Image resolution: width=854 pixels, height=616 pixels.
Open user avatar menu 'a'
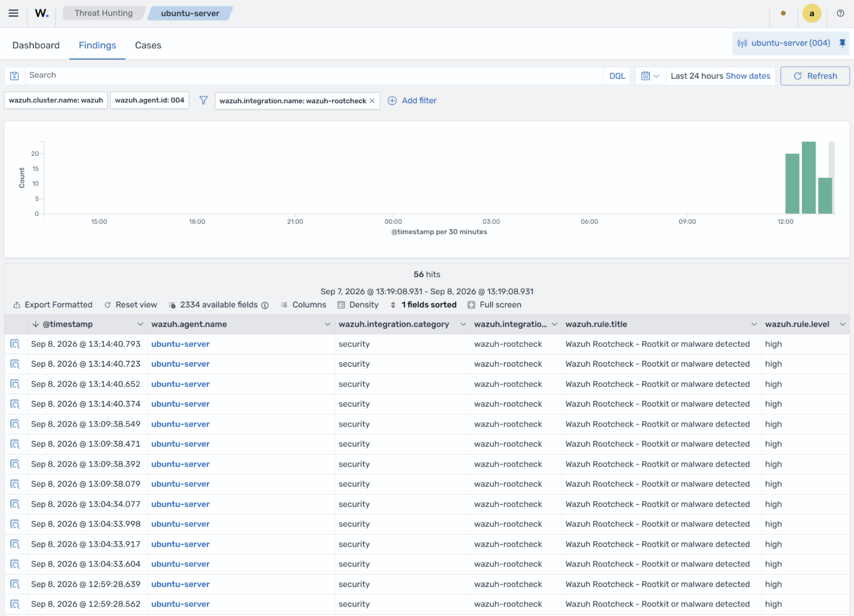point(811,13)
